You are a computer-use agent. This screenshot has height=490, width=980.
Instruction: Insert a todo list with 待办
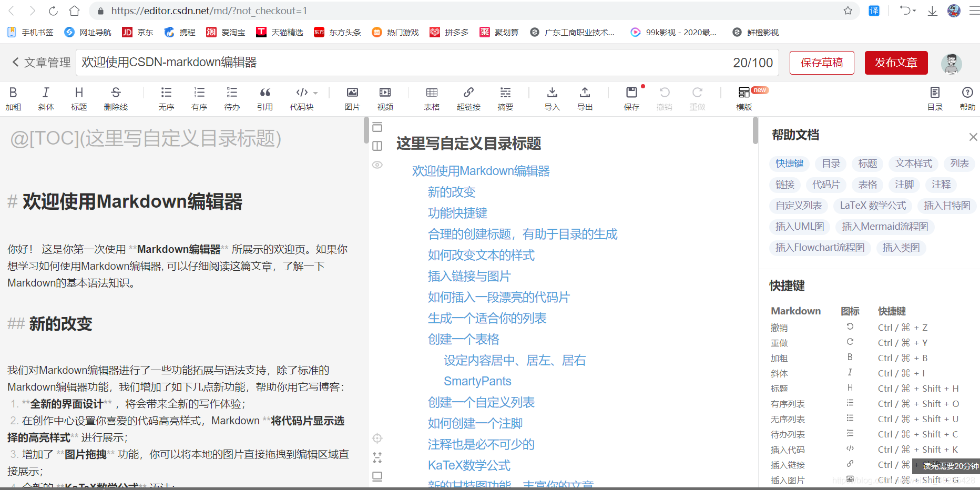[232, 98]
